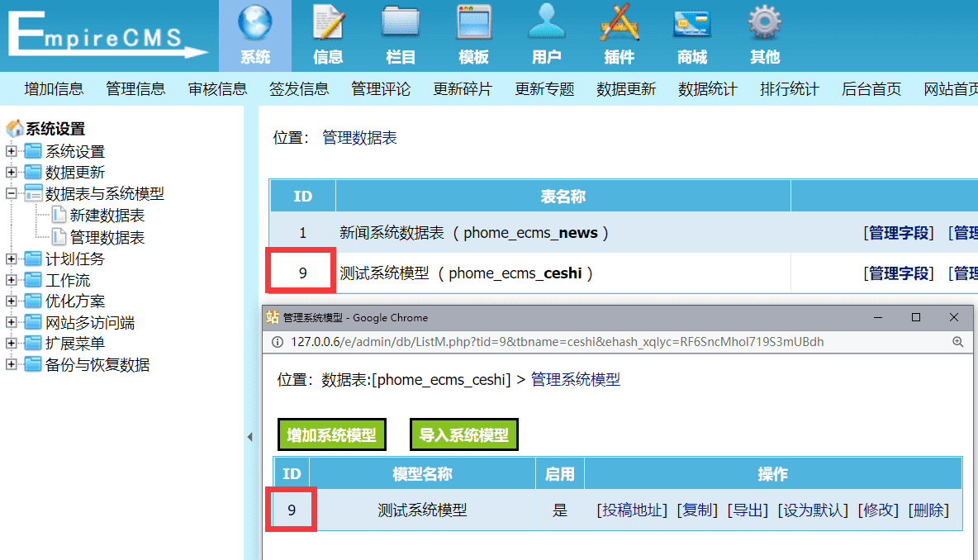Maximize the 管理系统模型 Chrome popup window

pyautogui.click(x=915, y=317)
